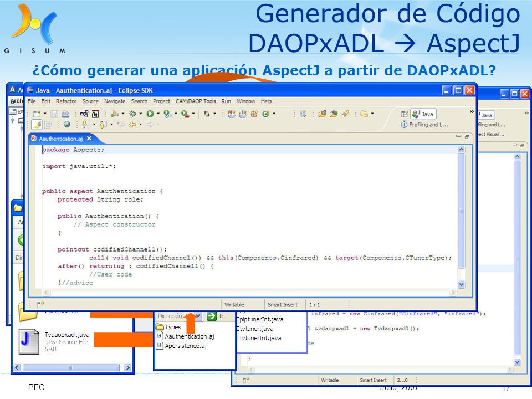The height and width of the screenshot is (399, 532).
Task: Click the Save floppy disk icon
Action: (x=54, y=114)
